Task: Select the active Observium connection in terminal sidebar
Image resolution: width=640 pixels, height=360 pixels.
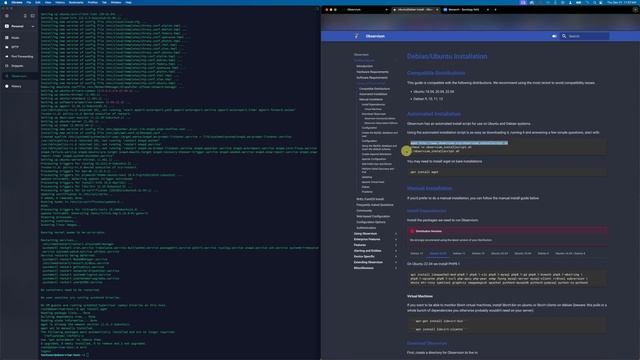Action: point(19,76)
